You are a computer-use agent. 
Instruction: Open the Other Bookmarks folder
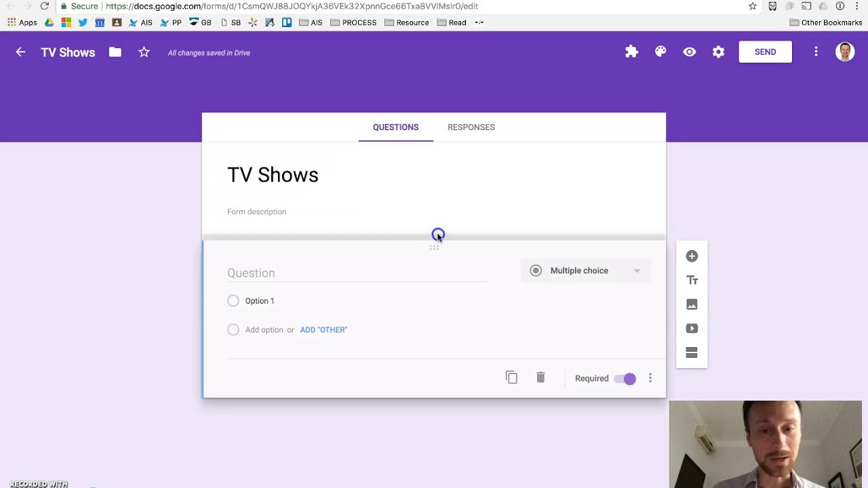pos(826,22)
